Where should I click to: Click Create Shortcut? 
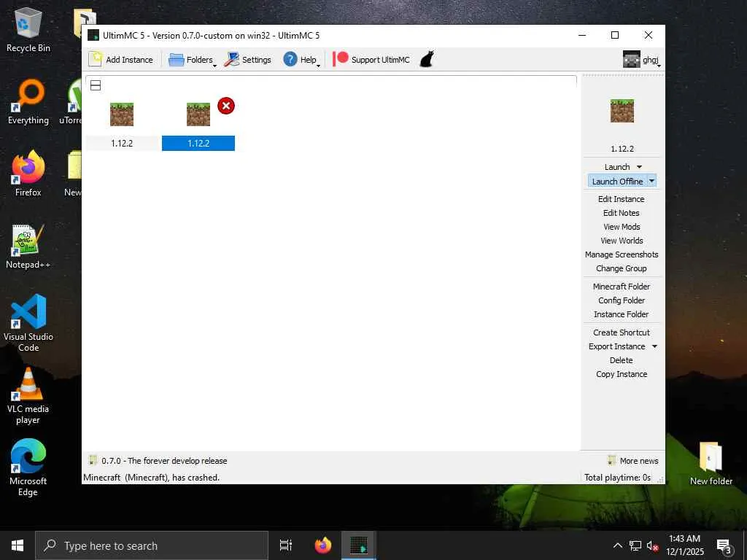click(622, 332)
